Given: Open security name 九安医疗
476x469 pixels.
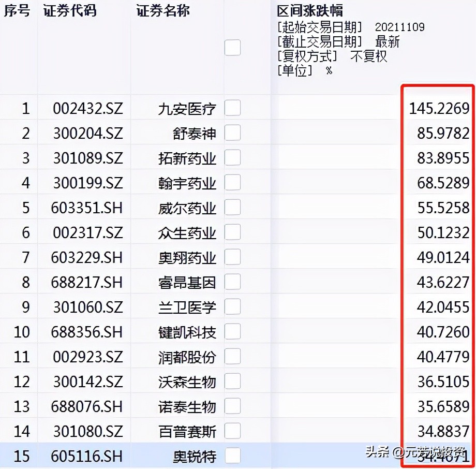Looking at the screenshot, I should tap(187, 109).
